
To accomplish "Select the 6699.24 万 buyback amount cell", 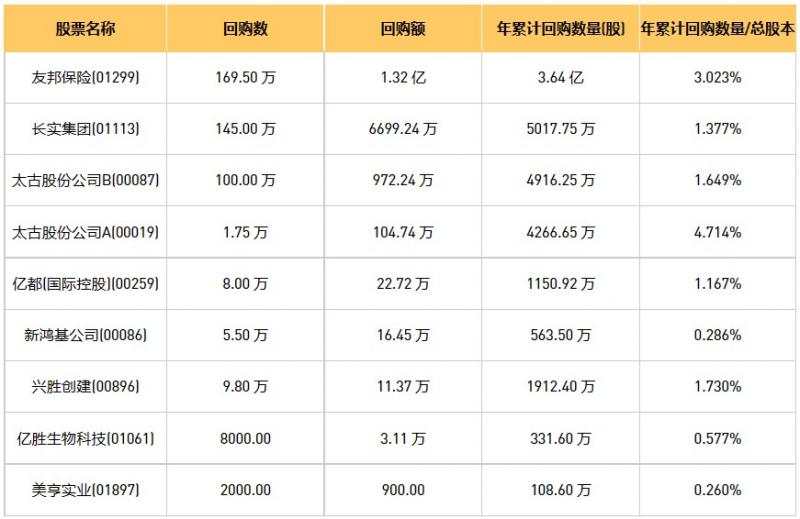I will pyautogui.click(x=403, y=129).
